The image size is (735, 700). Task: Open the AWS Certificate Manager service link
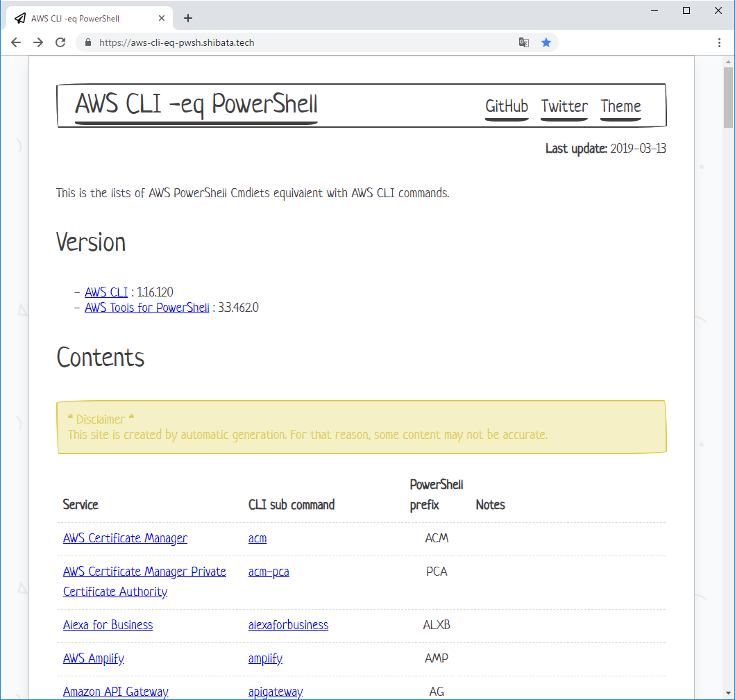(x=125, y=537)
